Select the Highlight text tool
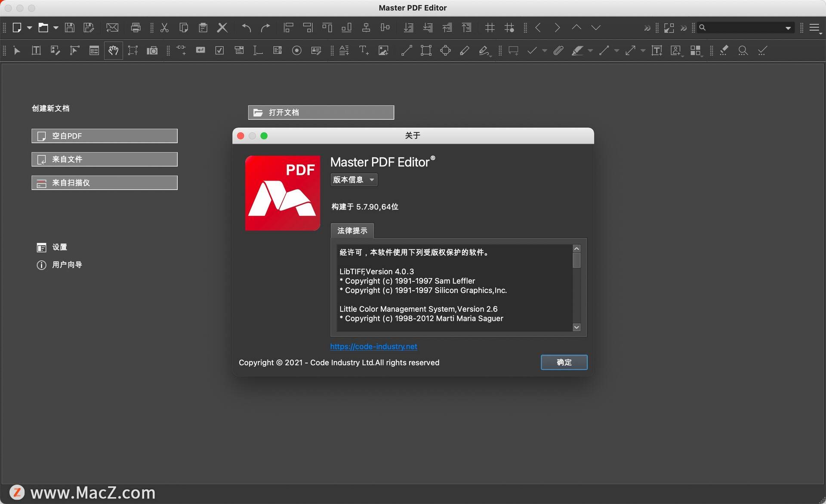The height and width of the screenshot is (504, 826). click(577, 50)
